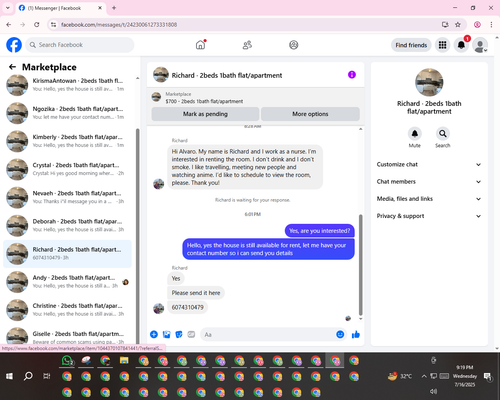This screenshot has width=500, height=400.
Task: Open Chrome three-dot menu
Action: [491, 25]
